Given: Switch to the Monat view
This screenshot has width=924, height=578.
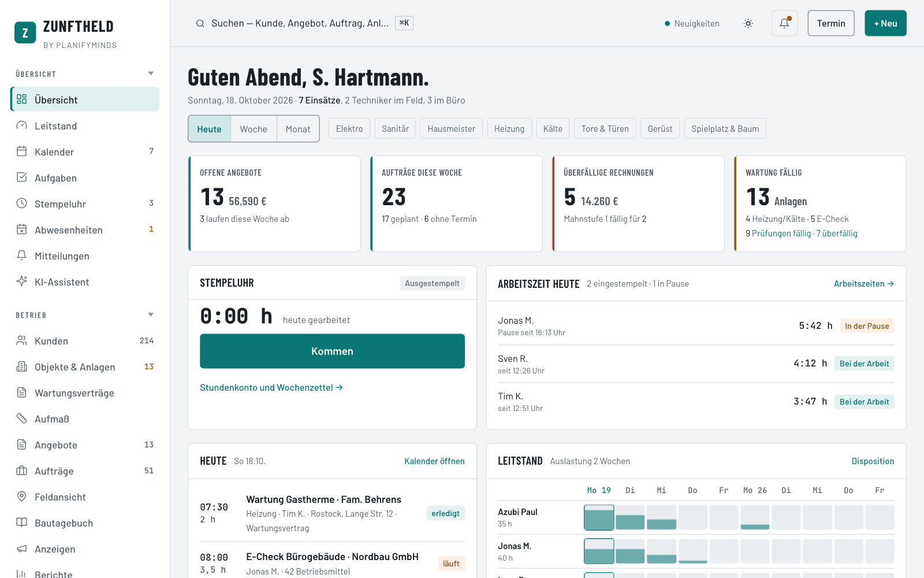Looking at the screenshot, I should 298,129.
